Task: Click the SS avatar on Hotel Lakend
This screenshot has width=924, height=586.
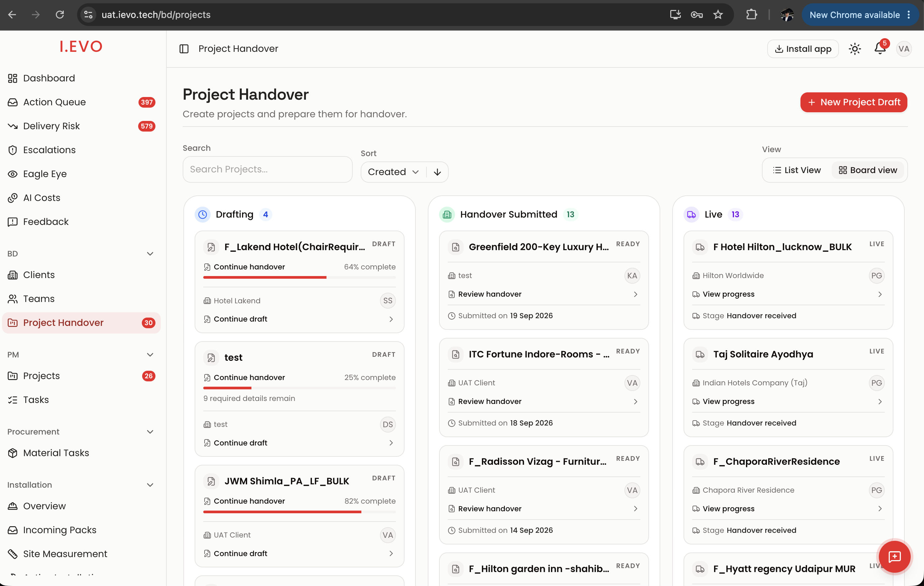Action: [388, 301]
